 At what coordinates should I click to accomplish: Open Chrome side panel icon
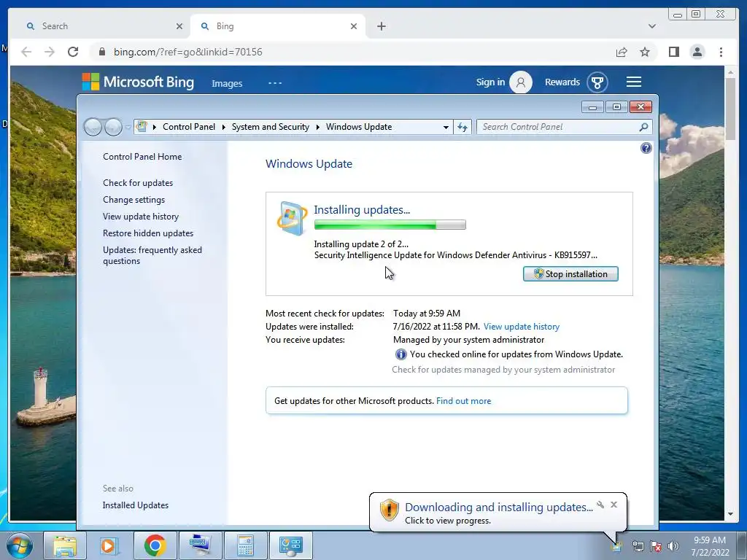(673, 52)
